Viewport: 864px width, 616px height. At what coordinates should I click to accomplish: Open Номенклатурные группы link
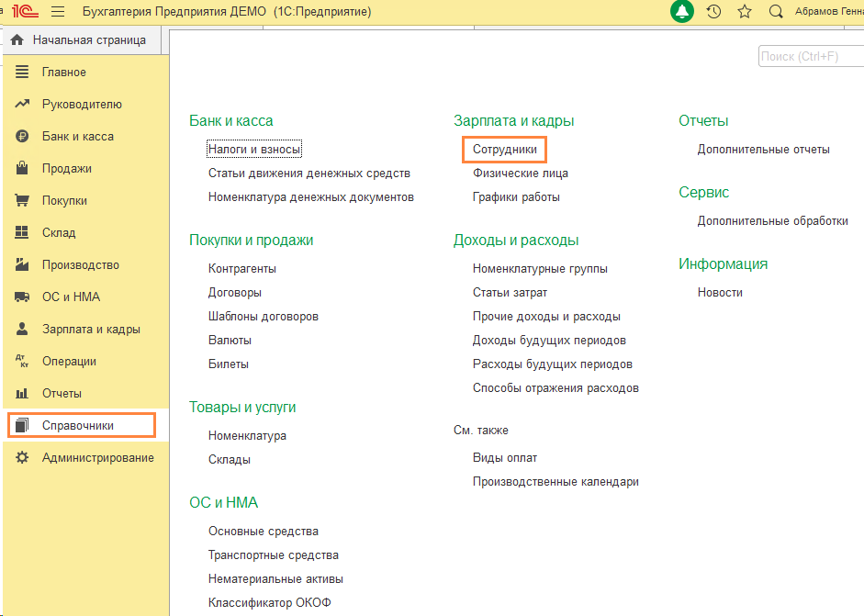click(540, 269)
